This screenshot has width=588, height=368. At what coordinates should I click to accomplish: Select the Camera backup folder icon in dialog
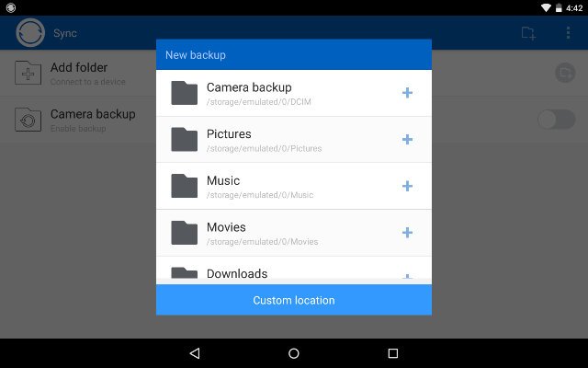(184, 93)
